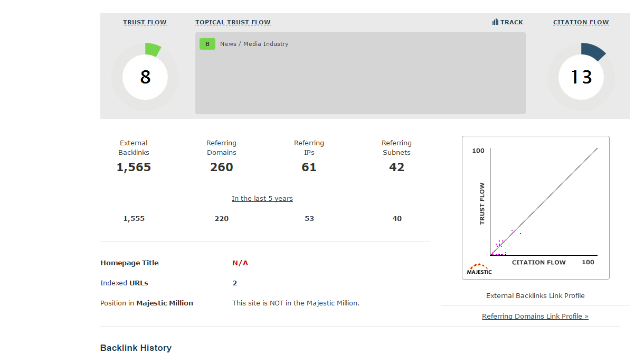Click the five-year subnets value 40
Image resolution: width=644 pixels, height=353 pixels.
[397, 219]
